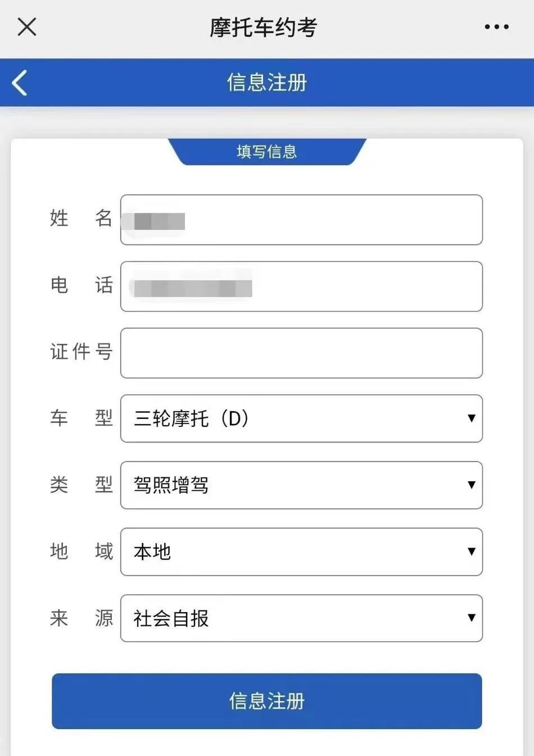Go back using the left chevron arrow

pos(20,83)
